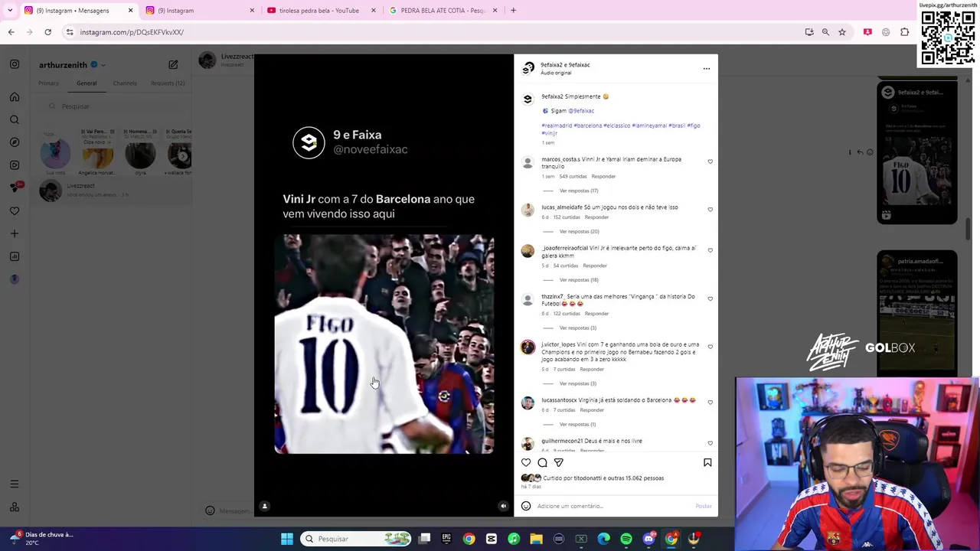Image resolution: width=980 pixels, height=551 pixels.
Task: Open the arthurzenith account switcher dropdown
Action: point(72,65)
